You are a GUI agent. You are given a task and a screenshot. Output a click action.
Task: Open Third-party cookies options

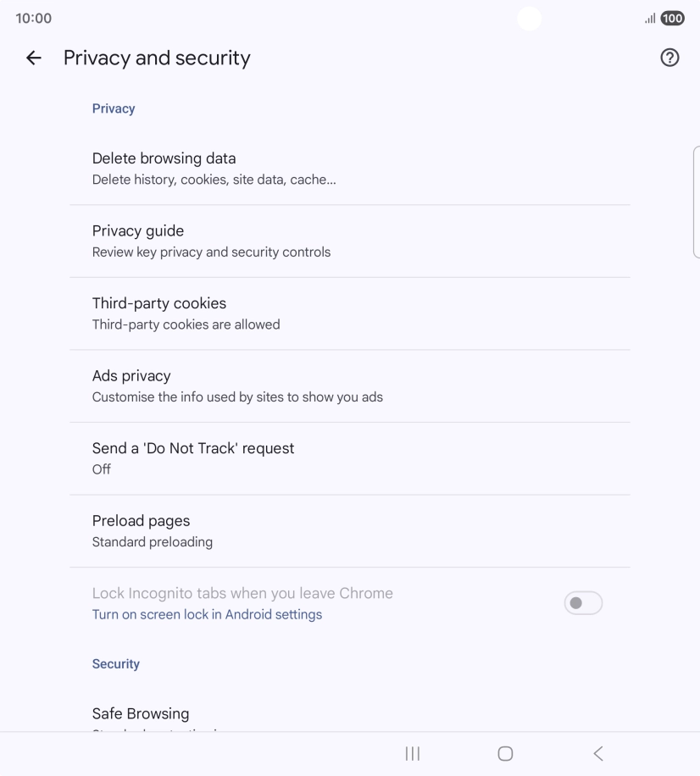350,313
